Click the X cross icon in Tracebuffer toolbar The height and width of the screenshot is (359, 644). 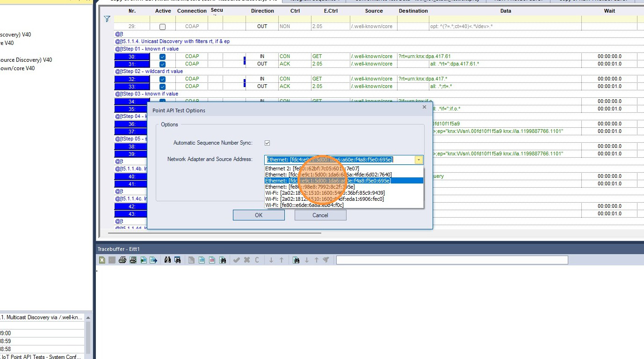tap(247, 260)
